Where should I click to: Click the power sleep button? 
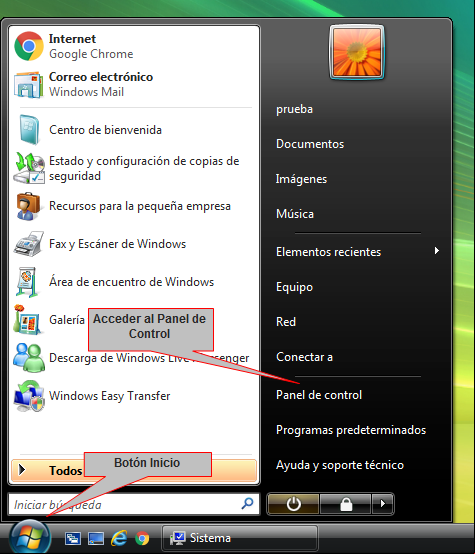[293, 504]
